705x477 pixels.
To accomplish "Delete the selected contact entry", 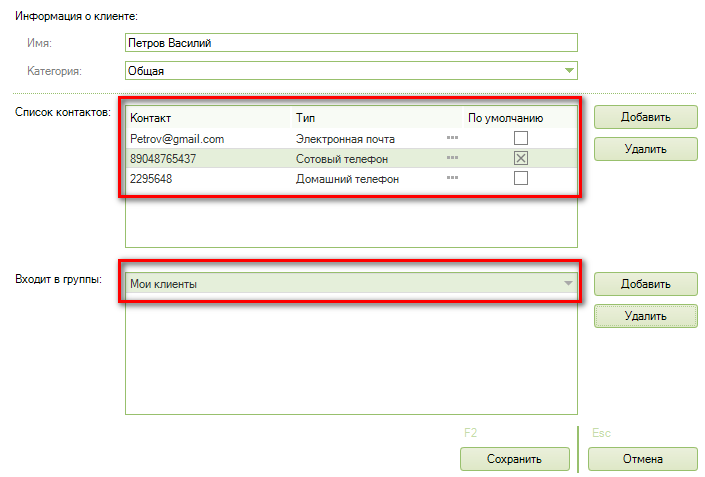I will pos(645,149).
